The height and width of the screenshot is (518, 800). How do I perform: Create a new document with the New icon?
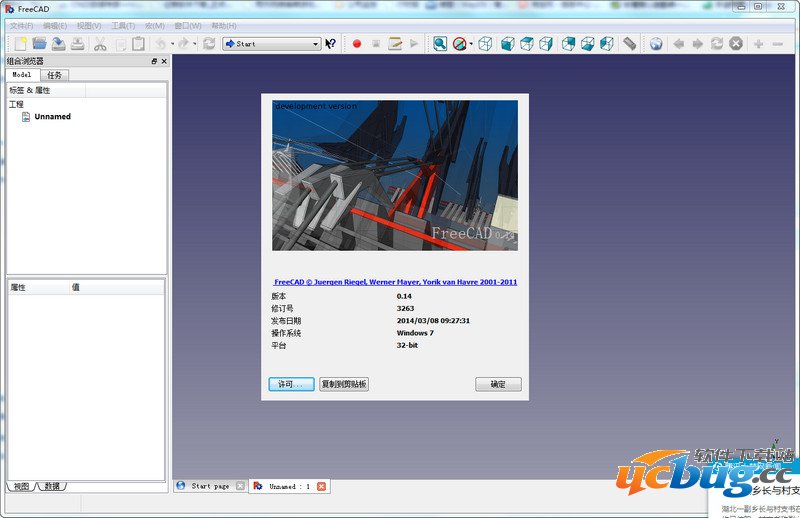(x=20, y=44)
